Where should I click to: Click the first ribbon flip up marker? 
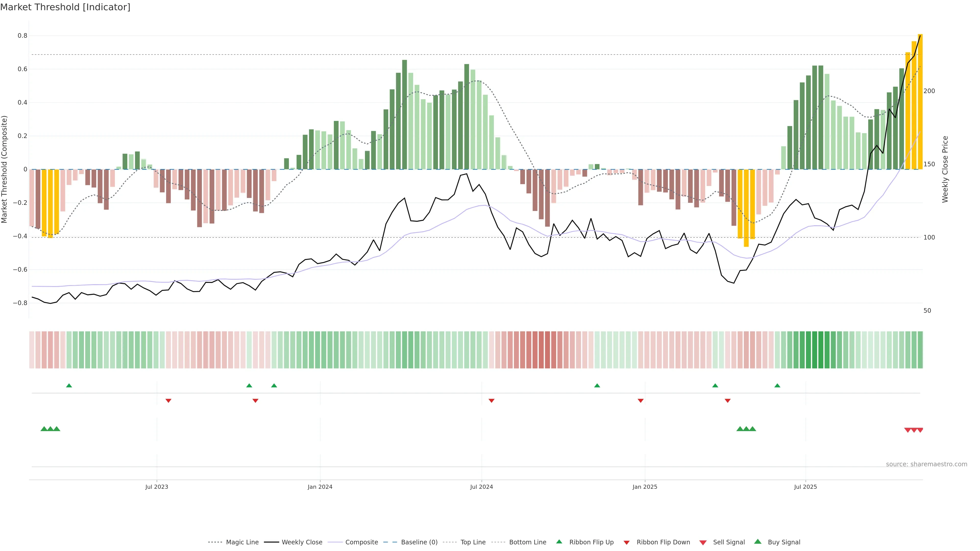pos(69,386)
